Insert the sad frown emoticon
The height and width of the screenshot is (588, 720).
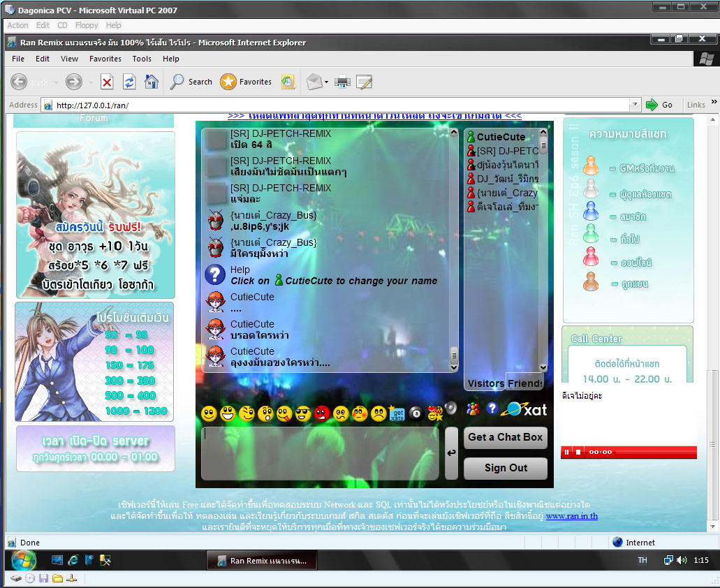coord(379,413)
